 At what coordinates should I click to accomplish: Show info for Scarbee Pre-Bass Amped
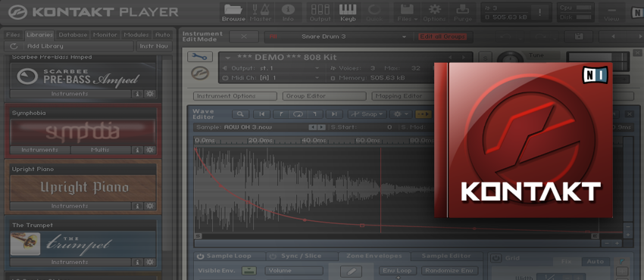137,94
